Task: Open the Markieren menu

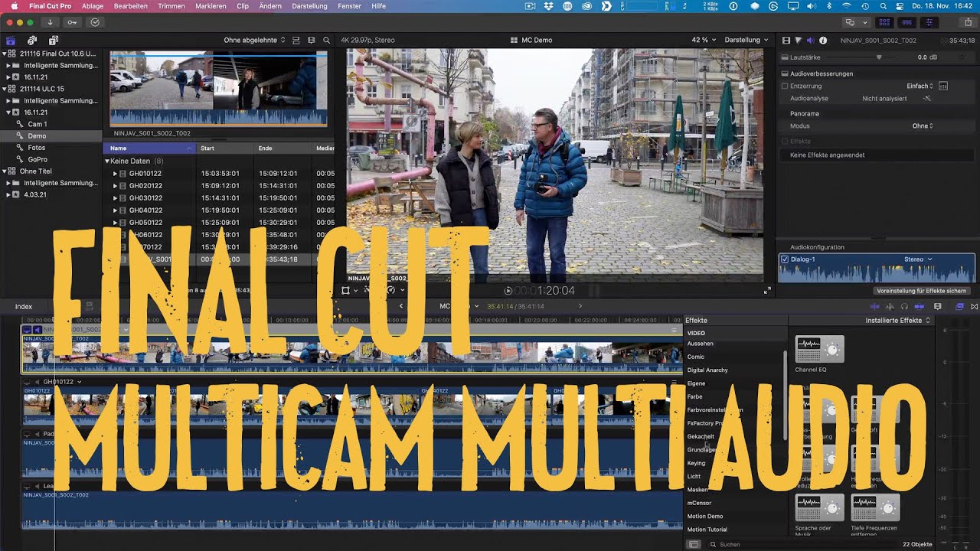Action: (x=211, y=6)
